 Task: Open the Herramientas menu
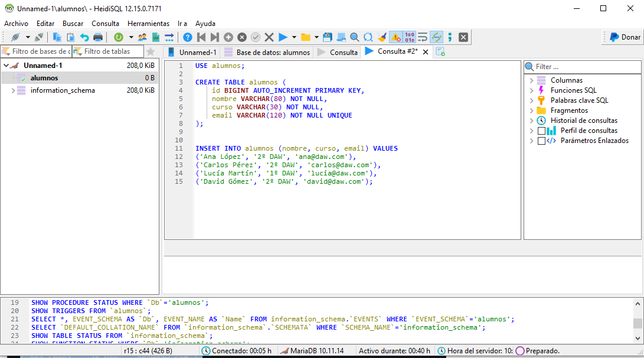[x=148, y=24]
